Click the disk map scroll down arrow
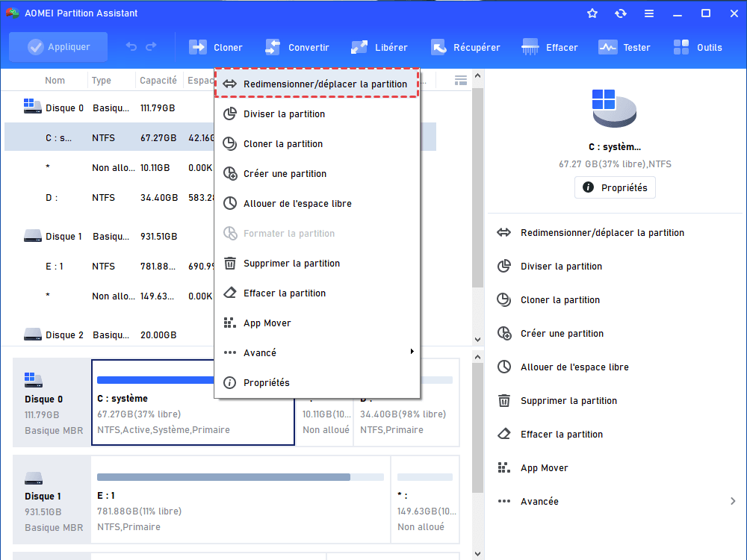Screen dimensions: 747x560 click(x=478, y=554)
